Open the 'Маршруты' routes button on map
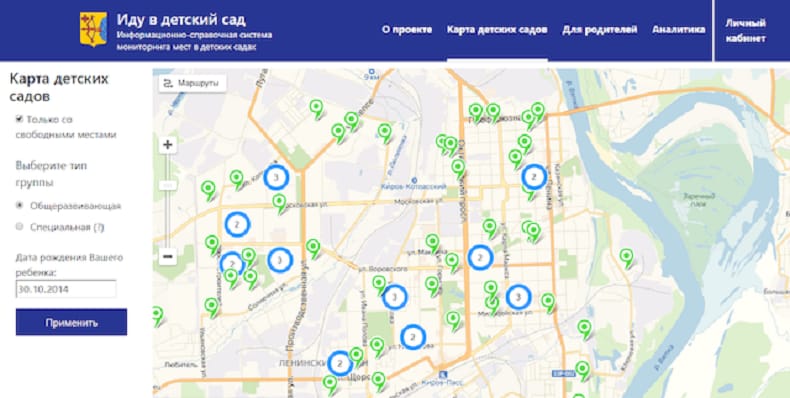Image resolution: width=790 pixels, height=398 pixels. tap(192, 83)
